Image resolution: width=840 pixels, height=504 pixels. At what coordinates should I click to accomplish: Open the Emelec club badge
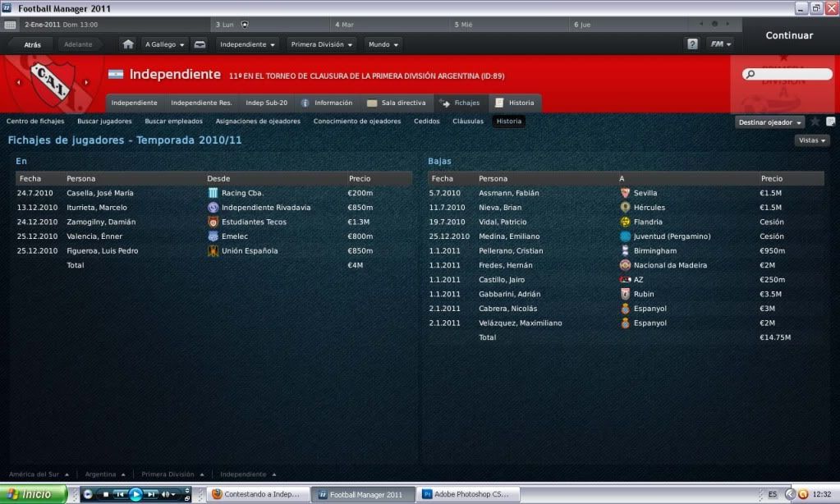click(213, 236)
